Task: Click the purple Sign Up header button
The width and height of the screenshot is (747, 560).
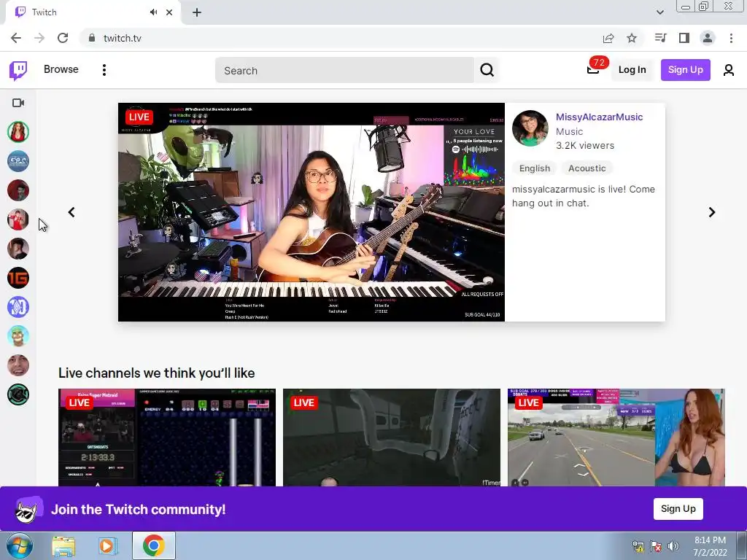Action: pyautogui.click(x=685, y=70)
